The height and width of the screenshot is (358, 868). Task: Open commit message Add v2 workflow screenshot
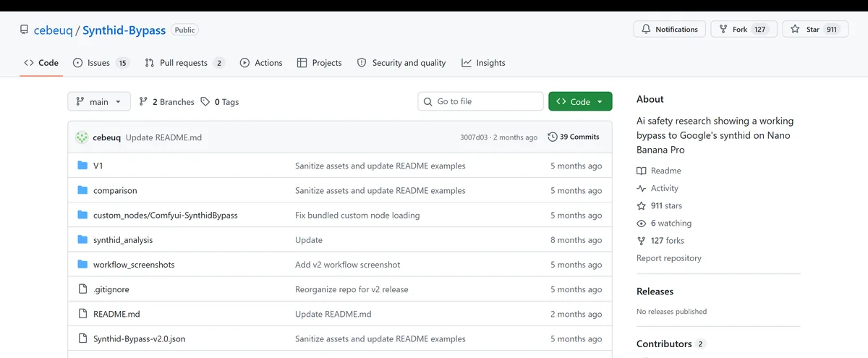click(348, 265)
